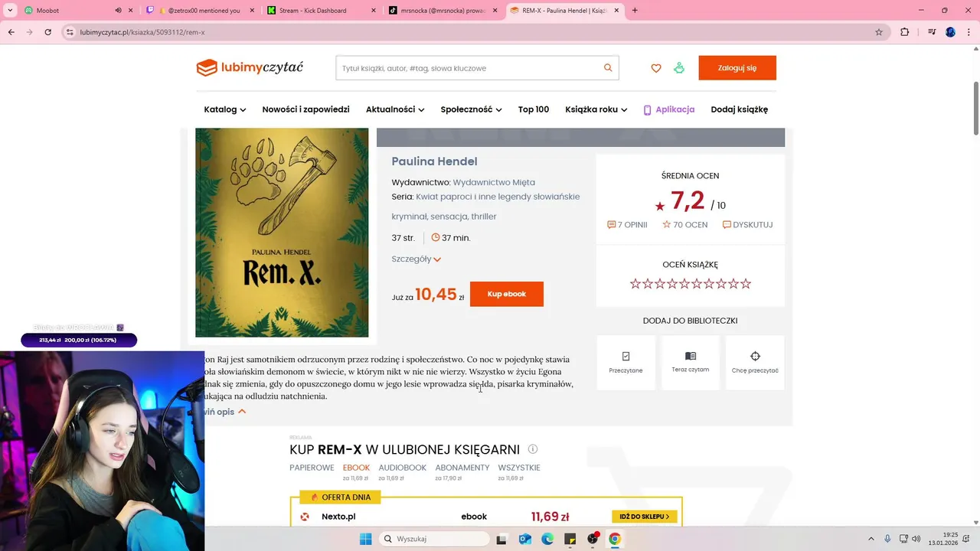Open the Dodaj książkę menu item
Viewport: 980px width, 551px height.
tap(740, 109)
